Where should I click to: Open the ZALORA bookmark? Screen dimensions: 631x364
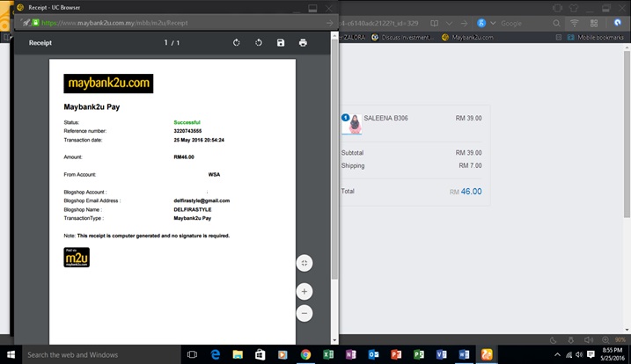[353, 38]
